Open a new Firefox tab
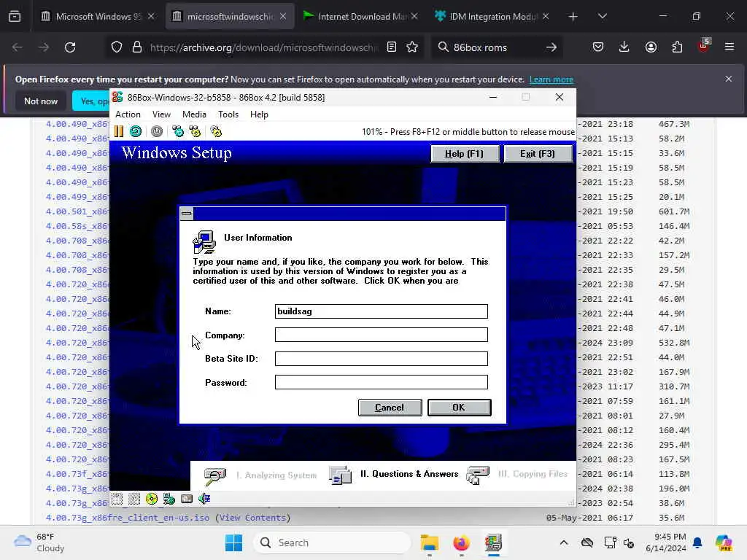Image resolution: width=747 pixels, height=560 pixels. pyautogui.click(x=573, y=17)
